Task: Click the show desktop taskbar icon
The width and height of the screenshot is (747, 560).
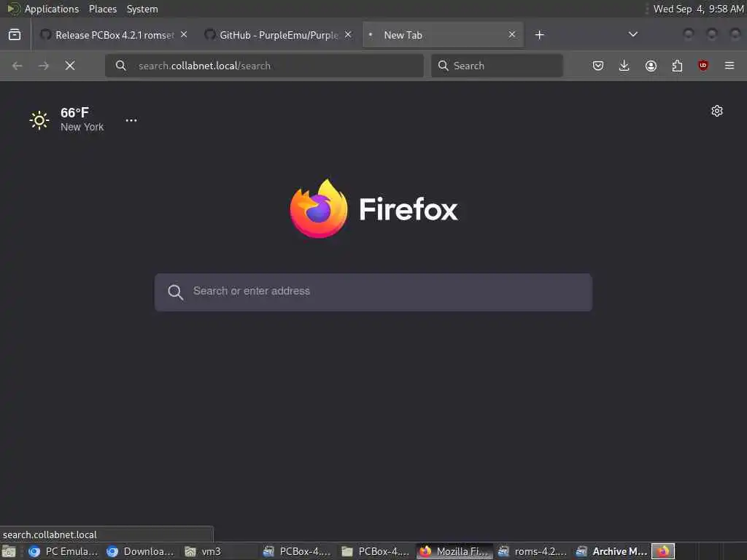Action: click(x=9, y=551)
